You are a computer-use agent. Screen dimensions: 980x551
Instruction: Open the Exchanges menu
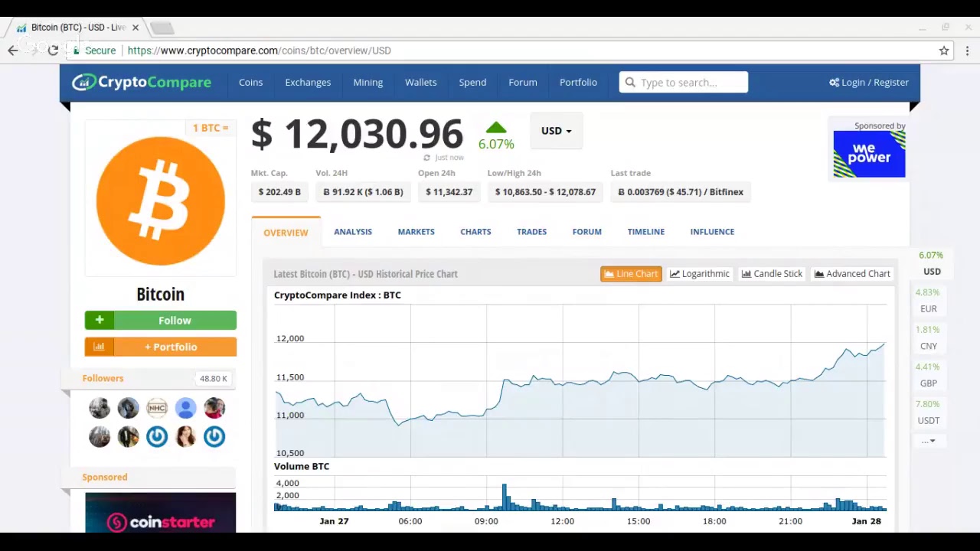[x=308, y=82]
